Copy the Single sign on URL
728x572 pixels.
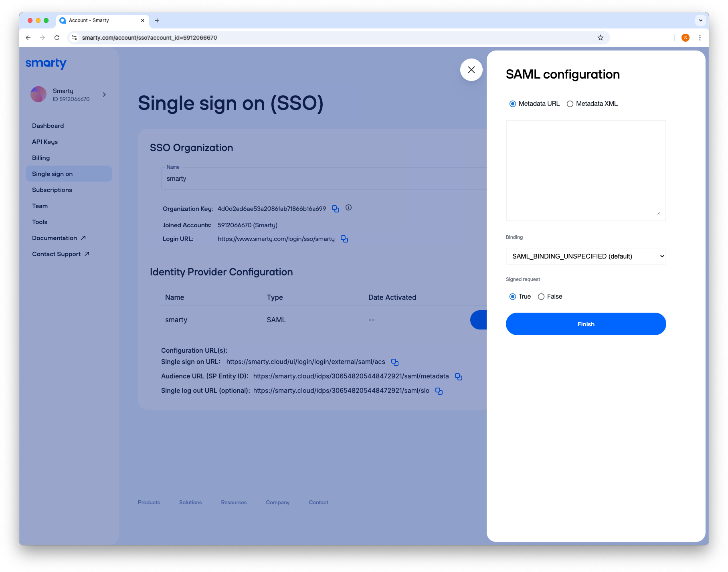(394, 362)
